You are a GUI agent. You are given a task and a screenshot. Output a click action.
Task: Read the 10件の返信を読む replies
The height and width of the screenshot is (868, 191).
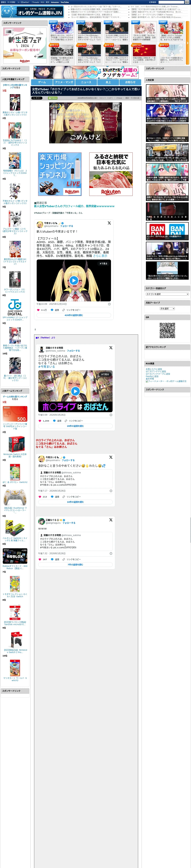pyautogui.click(x=75, y=502)
